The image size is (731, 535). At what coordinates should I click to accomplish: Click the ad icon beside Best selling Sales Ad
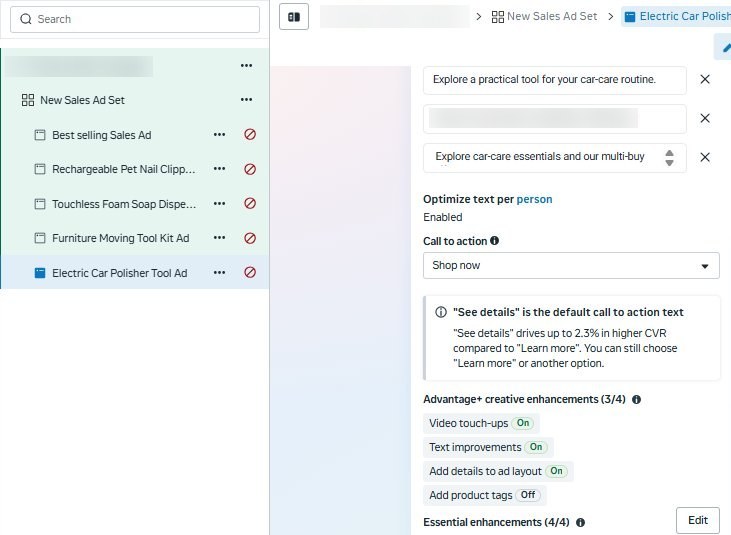point(40,135)
